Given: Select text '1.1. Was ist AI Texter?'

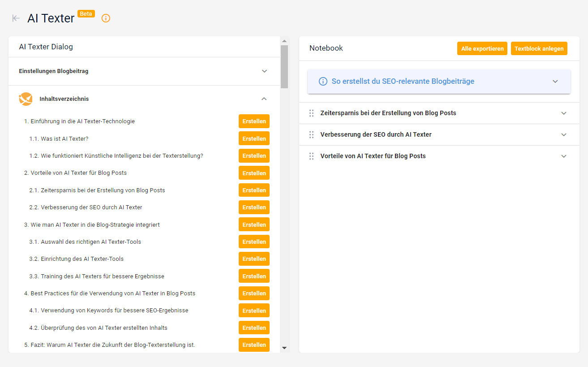Looking at the screenshot, I should coord(59,139).
